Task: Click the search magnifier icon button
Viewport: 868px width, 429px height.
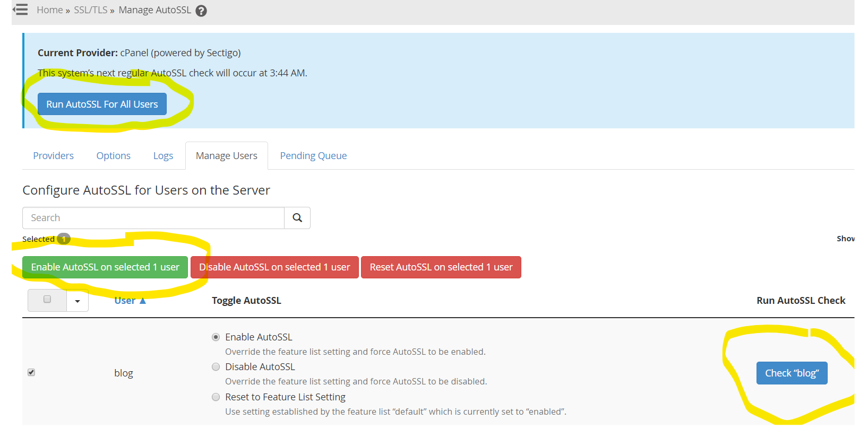Action: coord(297,218)
